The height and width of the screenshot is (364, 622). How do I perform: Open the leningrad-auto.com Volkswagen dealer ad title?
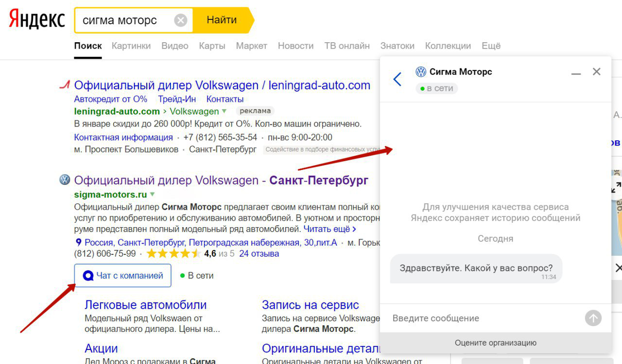click(x=222, y=85)
